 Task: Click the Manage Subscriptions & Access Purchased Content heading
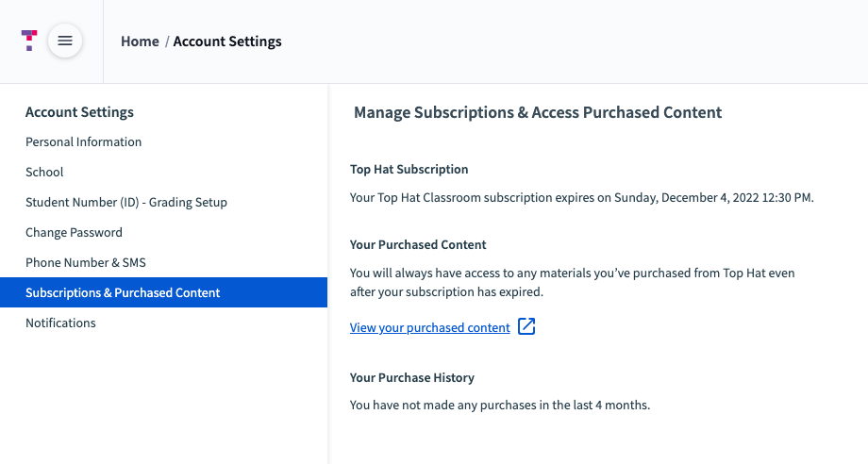pyautogui.click(x=537, y=112)
